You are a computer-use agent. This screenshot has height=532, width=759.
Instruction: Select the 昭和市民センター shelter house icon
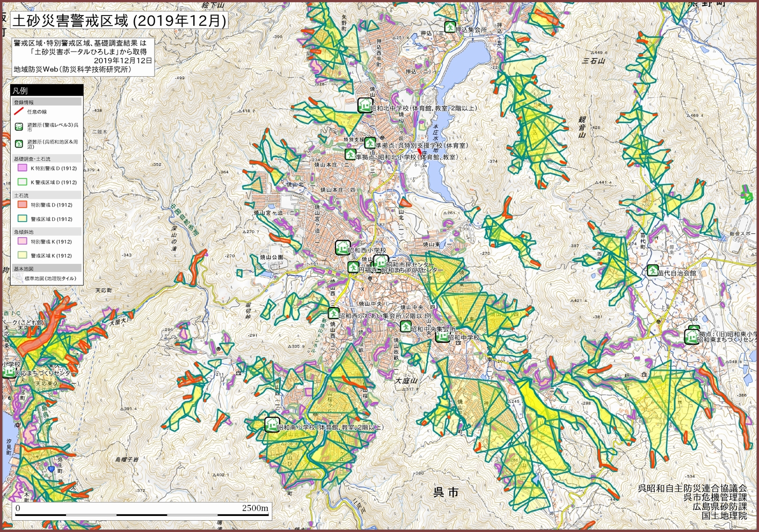(x=381, y=263)
